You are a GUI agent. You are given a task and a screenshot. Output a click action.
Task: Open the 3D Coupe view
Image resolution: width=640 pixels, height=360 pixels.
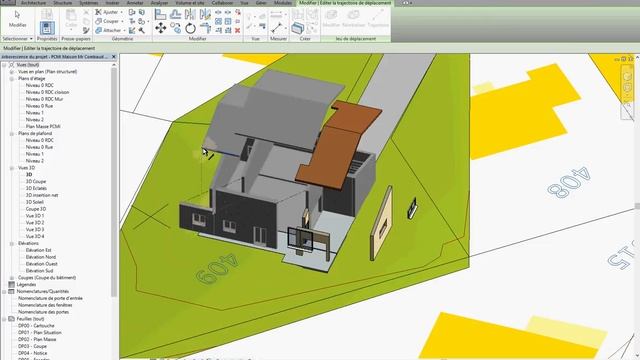(36, 181)
